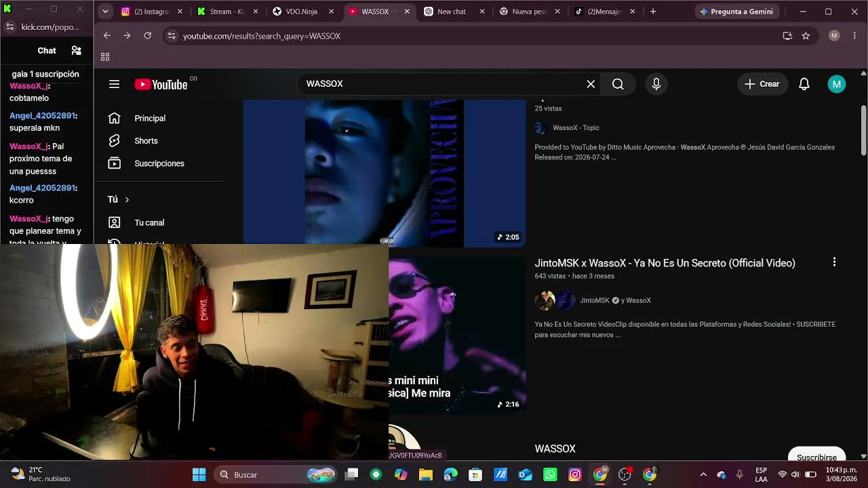Open File Explorer from the taskbar

tap(426, 474)
